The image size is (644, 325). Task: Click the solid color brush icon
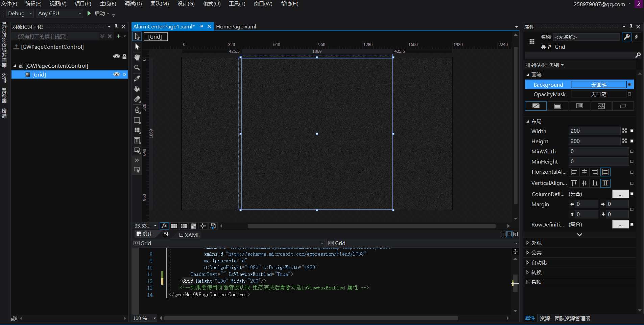pos(557,106)
